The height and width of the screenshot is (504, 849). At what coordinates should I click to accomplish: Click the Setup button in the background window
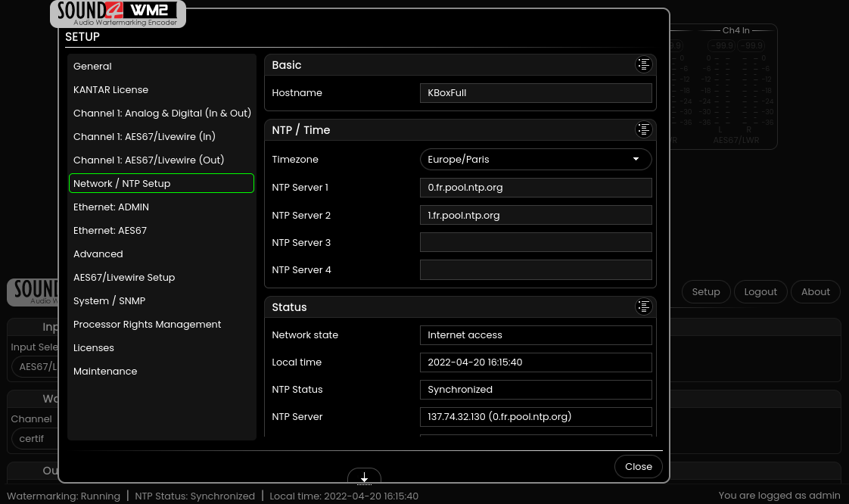point(706,292)
